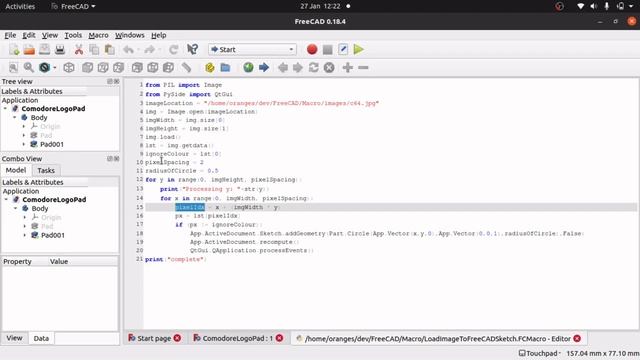The image size is (640, 360).
Task: Open the Edit menu
Action: click(29, 35)
